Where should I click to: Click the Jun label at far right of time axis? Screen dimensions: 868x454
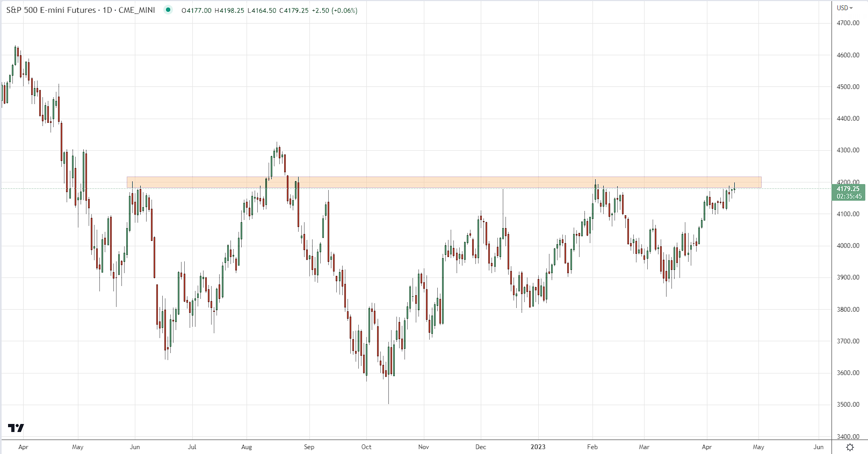pyautogui.click(x=818, y=447)
